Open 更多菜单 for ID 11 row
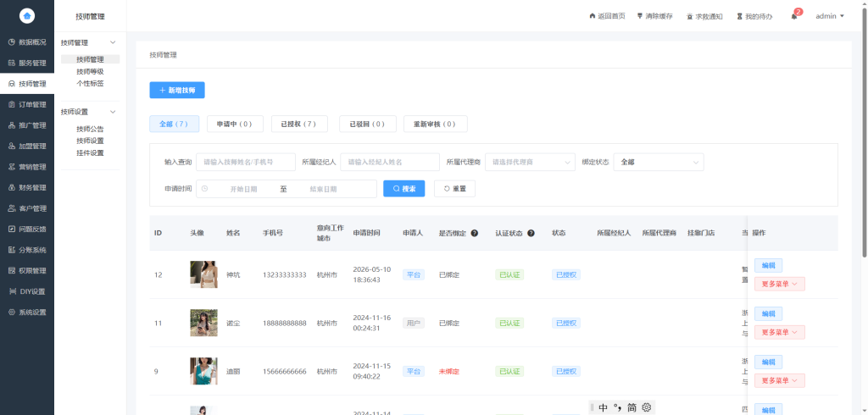Viewport: 868px width, 415px height. 780,332
